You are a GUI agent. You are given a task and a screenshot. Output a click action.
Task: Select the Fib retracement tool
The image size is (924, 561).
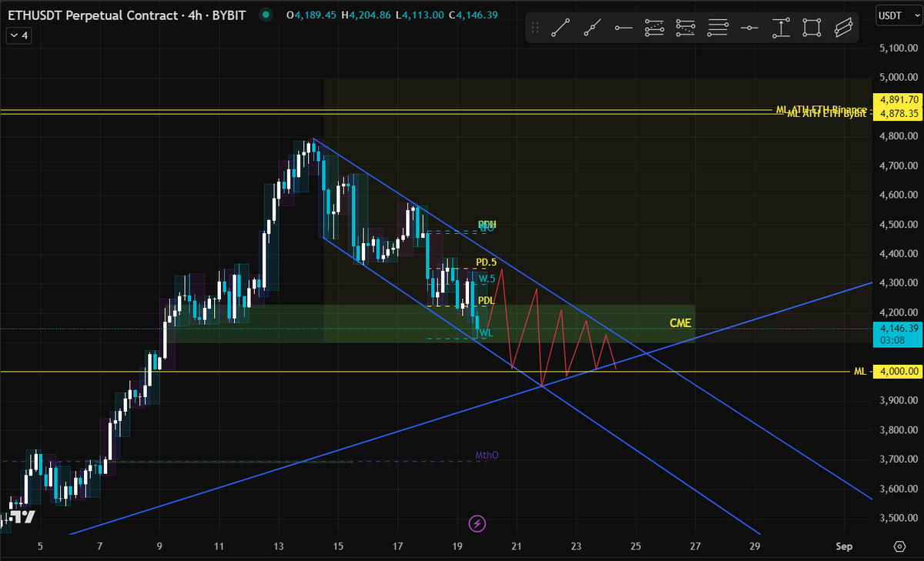686,28
